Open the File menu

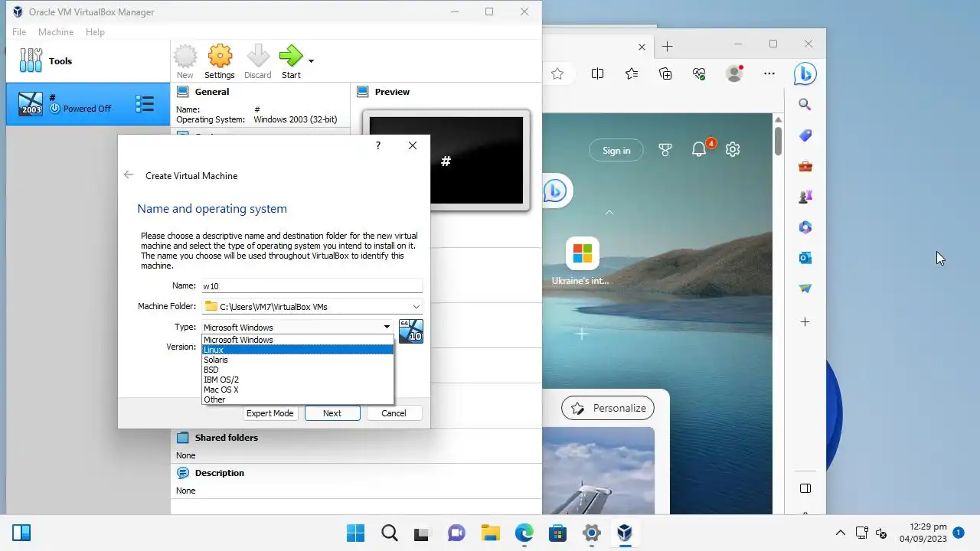coord(19,32)
